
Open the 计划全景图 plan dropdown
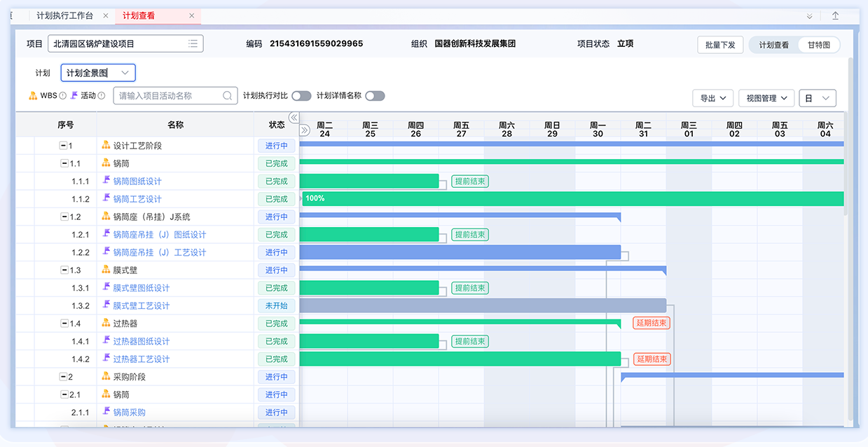(x=98, y=73)
